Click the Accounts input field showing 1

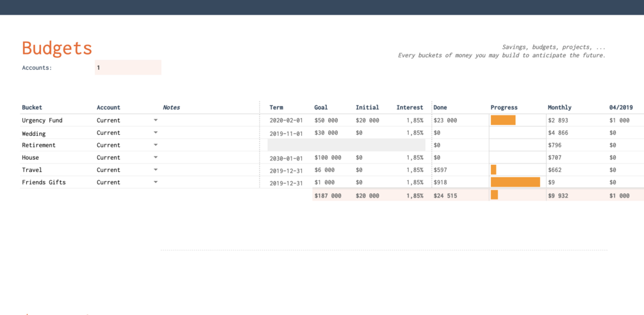click(128, 67)
